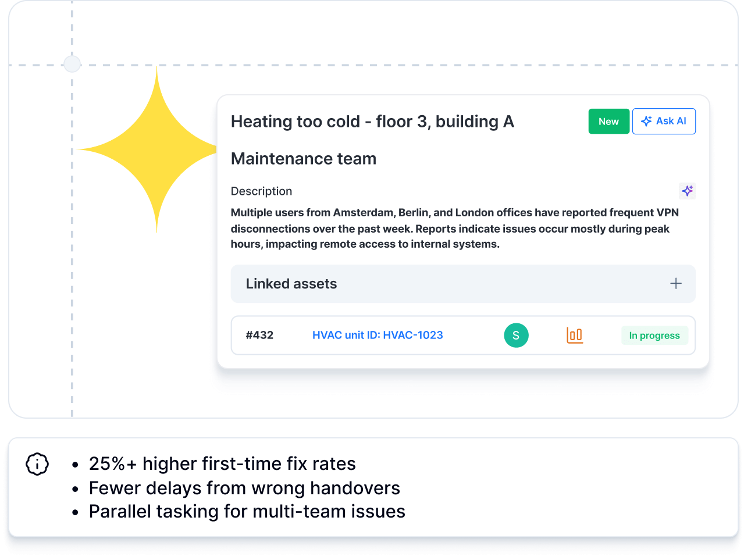Click the Parallel tasking for multi-team issues bullet
This screenshot has height=560, width=744.
pos(247,512)
